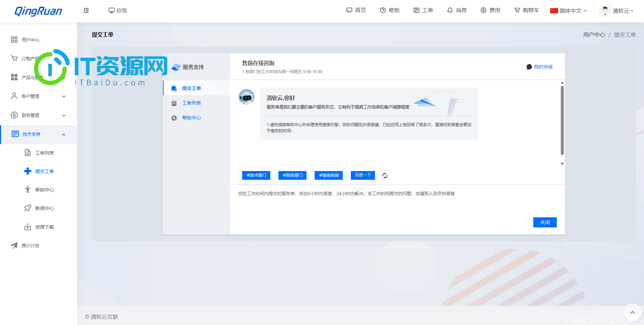Click the 资源下载 download icon
Image resolution: width=644 pixels, height=325 pixels.
28,227
